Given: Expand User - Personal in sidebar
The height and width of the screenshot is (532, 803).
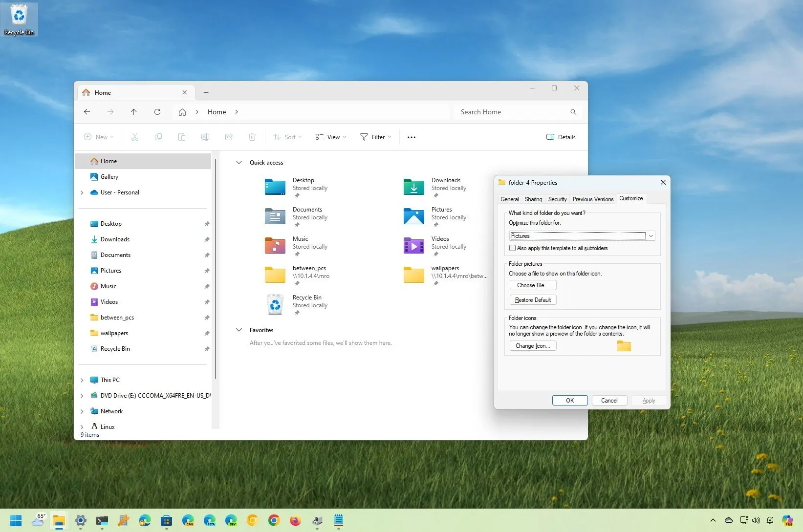Looking at the screenshot, I should click(82, 192).
